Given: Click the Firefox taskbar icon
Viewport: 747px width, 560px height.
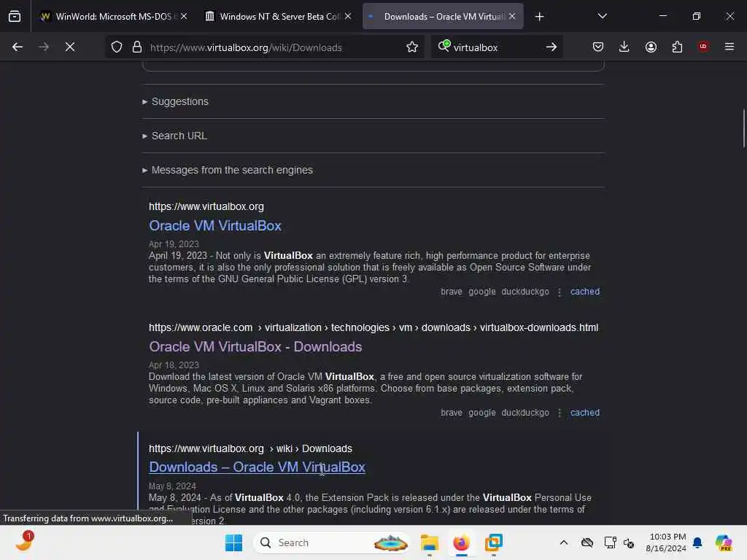Looking at the screenshot, I should pos(461,542).
